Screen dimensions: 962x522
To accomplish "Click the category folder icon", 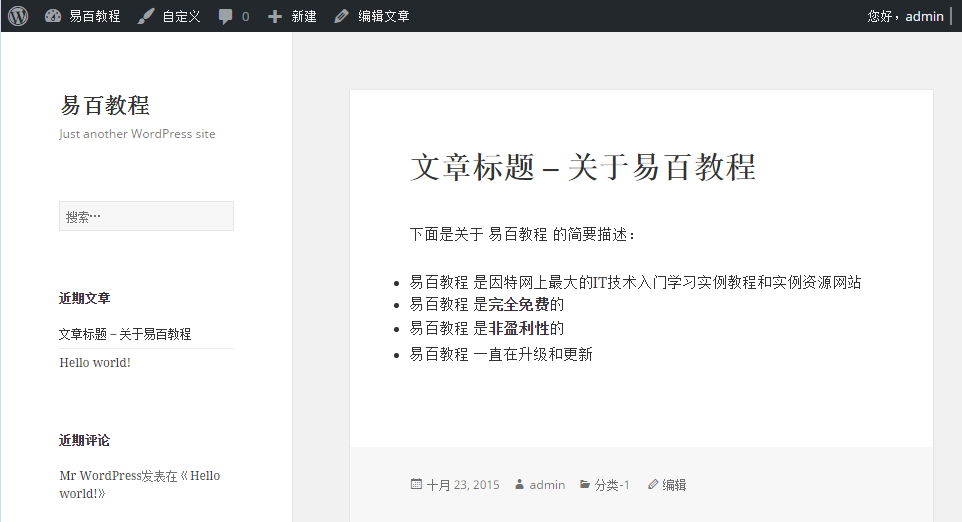I will pos(585,484).
